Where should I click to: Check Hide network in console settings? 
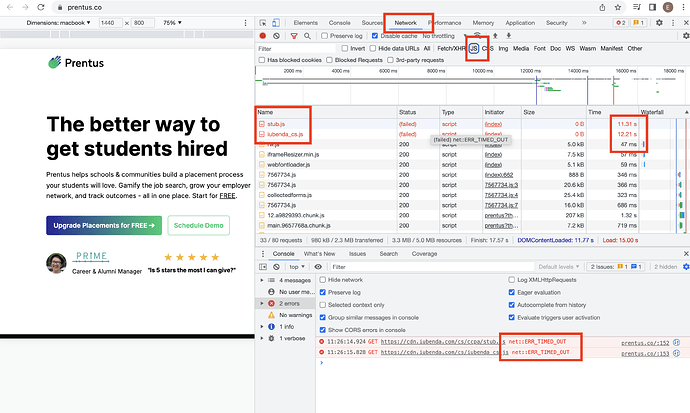tap(323, 280)
